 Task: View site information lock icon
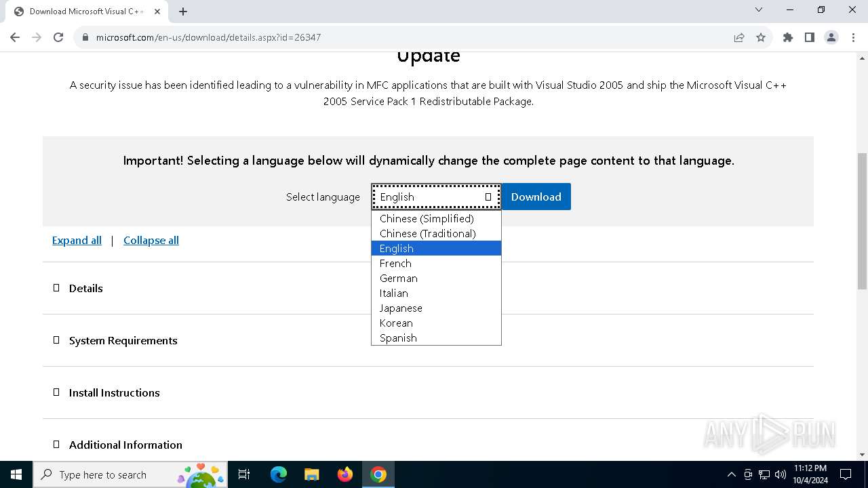pos(85,37)
